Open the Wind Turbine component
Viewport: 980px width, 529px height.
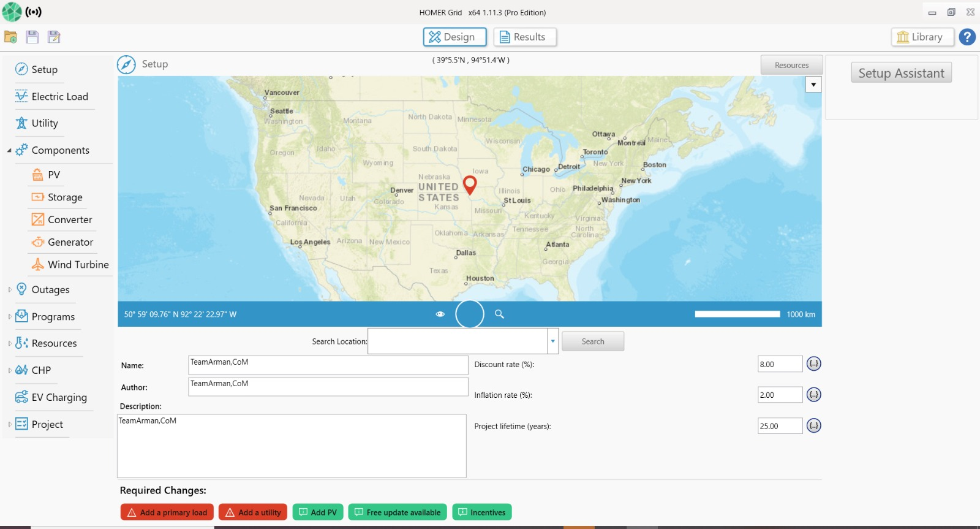click(x=78, y=264)
